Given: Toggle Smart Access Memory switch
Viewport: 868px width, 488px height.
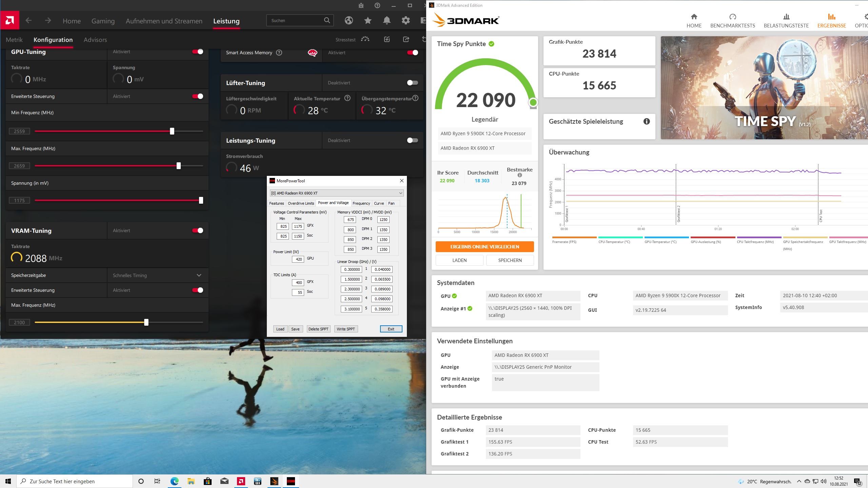Looking at the screenshot, I should coord(412,53).
